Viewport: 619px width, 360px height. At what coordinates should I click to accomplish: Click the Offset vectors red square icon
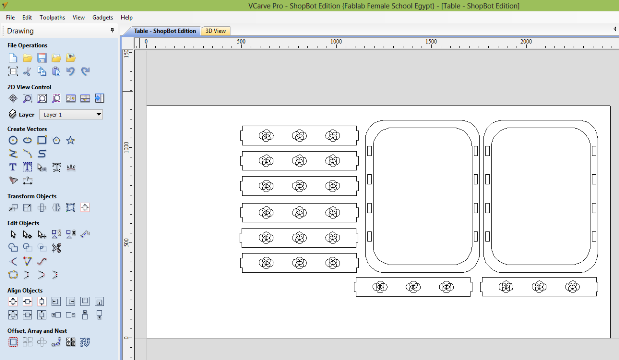coord(13,342)
